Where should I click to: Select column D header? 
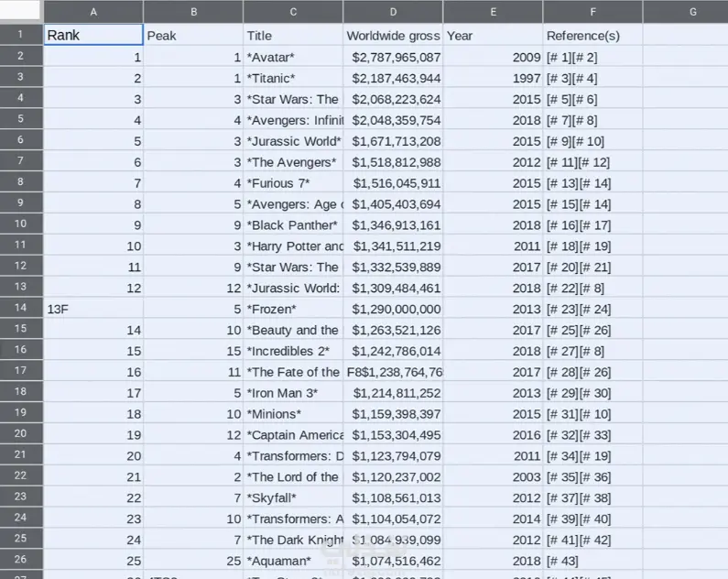(393, 12)
